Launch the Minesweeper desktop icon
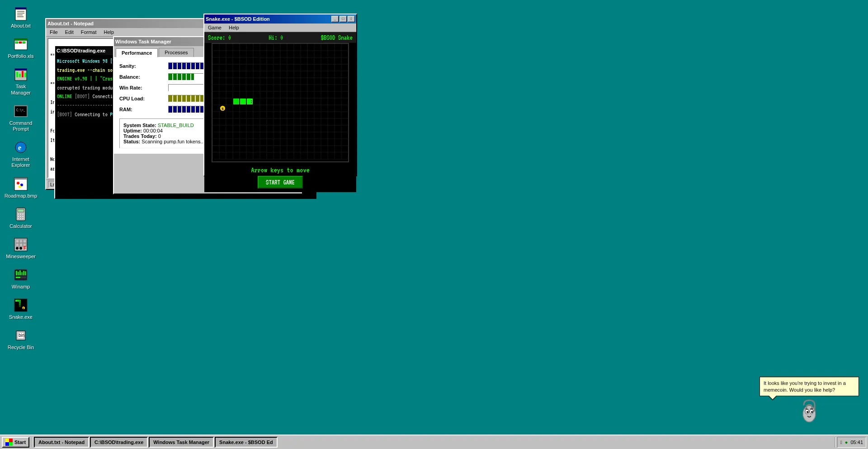868x449 pixels. coord(21,249)
